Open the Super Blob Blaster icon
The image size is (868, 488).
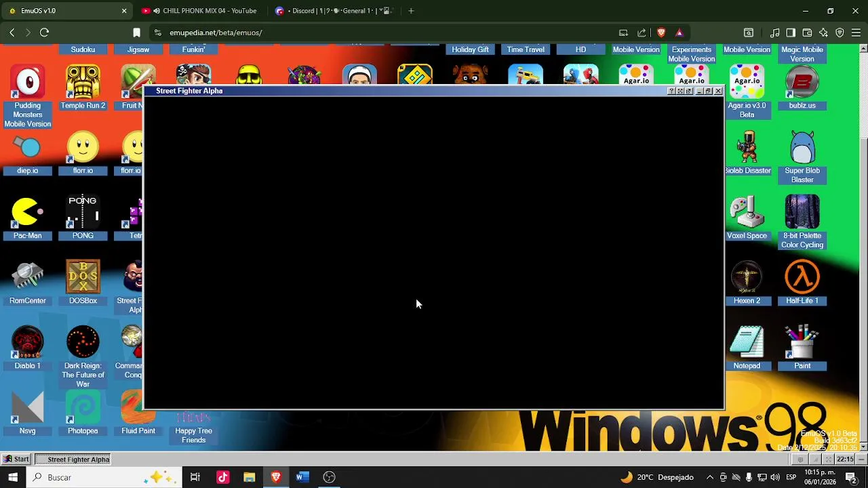click(x=802, y=157)
